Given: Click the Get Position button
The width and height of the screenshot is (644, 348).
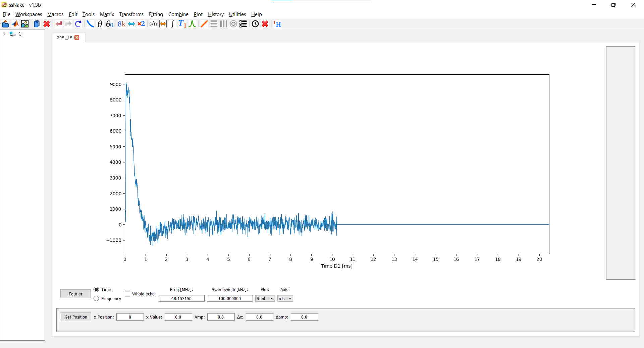Looking at the screenshot, I should (x=76, y=317).
